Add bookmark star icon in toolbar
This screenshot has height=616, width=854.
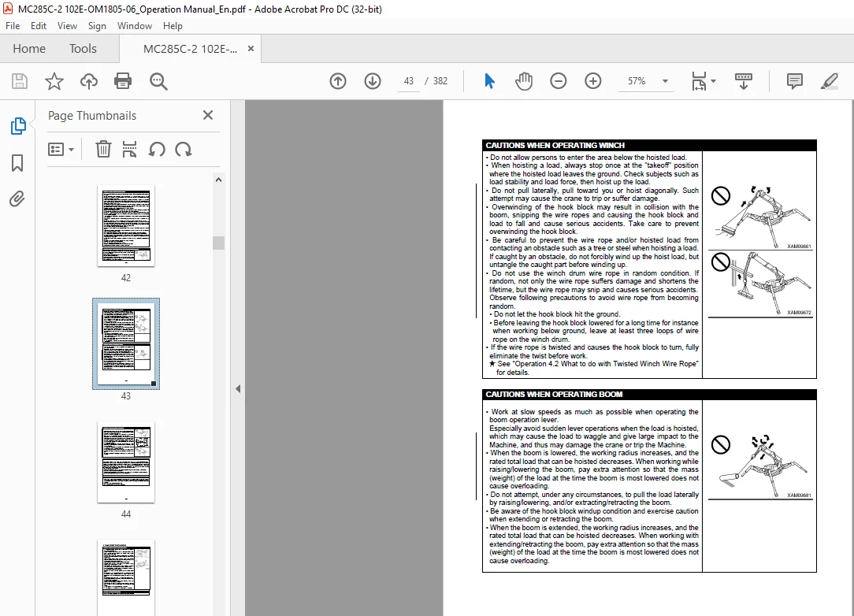54,81
